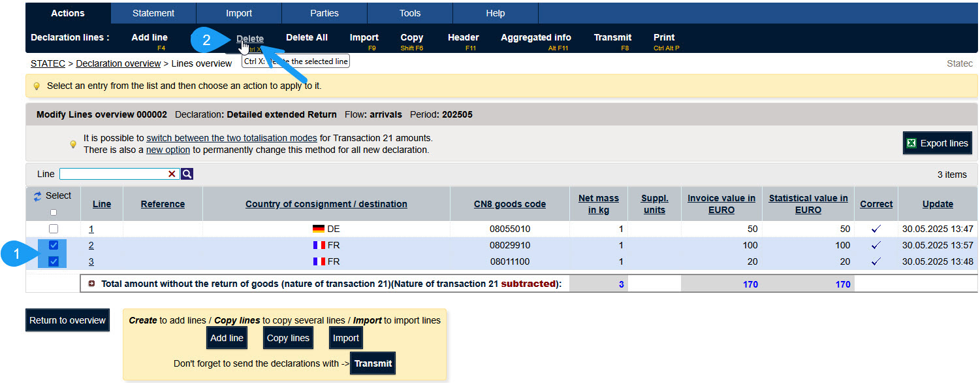Print the declaration via the Print command
The width and height of the screenshot is (980, 383).
(x=663, y=37)
